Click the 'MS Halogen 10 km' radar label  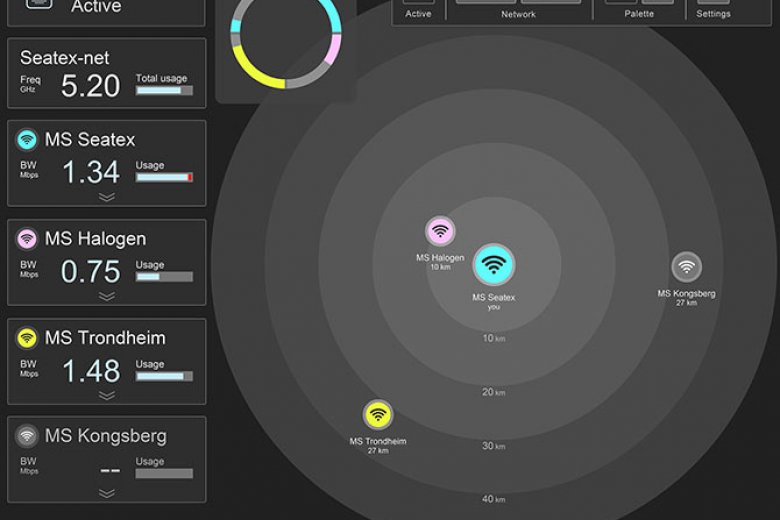click(x=440, y=262)
